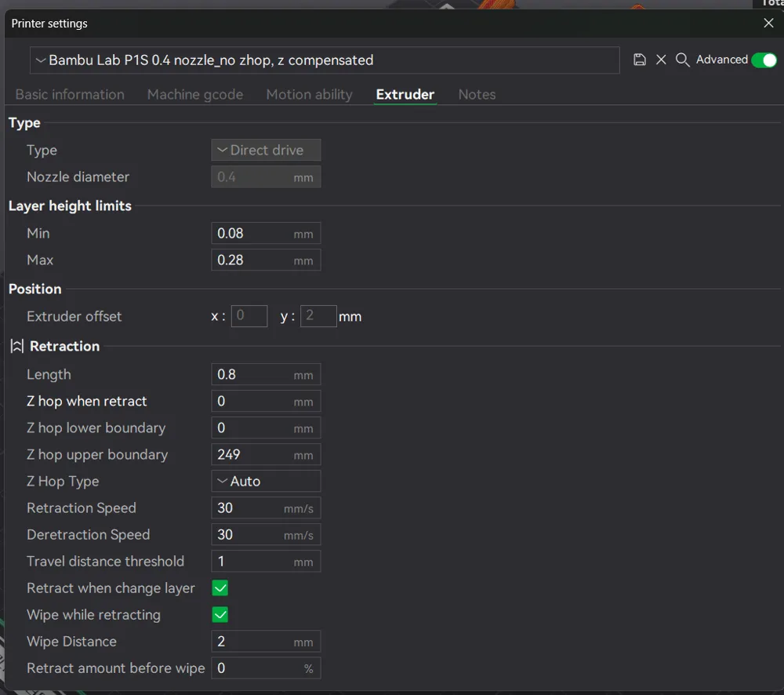Viewport: 784px width, 695px height.
Task: Edit the Deretraction Speed field
Action: [266, 535]
